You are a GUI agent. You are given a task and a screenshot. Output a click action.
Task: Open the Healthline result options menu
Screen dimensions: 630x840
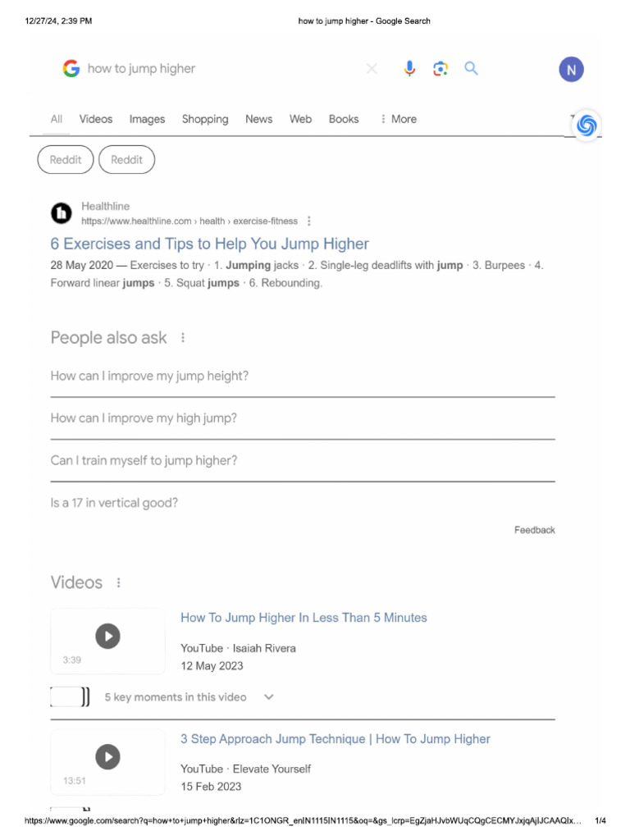click(308, 221)
